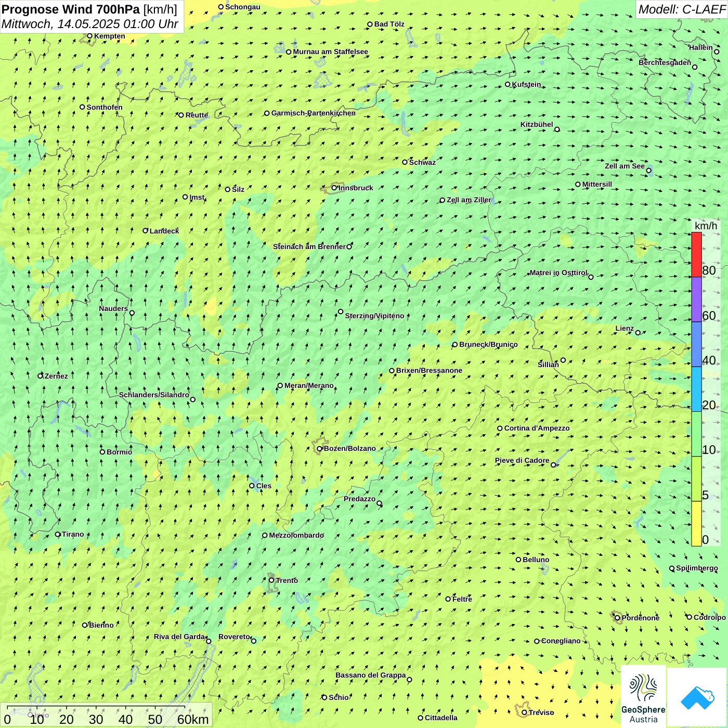Click the 'Prognose Wind 700hPa' title

(x=71, y=9)
